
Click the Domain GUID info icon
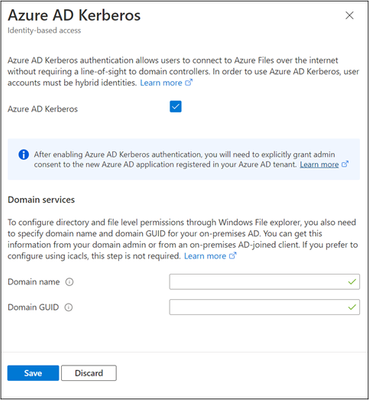click(68, 307)
